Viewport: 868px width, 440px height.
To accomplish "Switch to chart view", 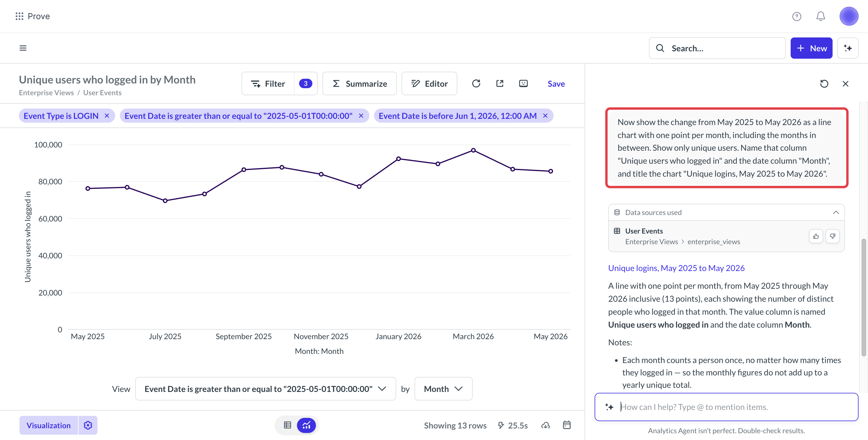I will (x=306, y=425).
